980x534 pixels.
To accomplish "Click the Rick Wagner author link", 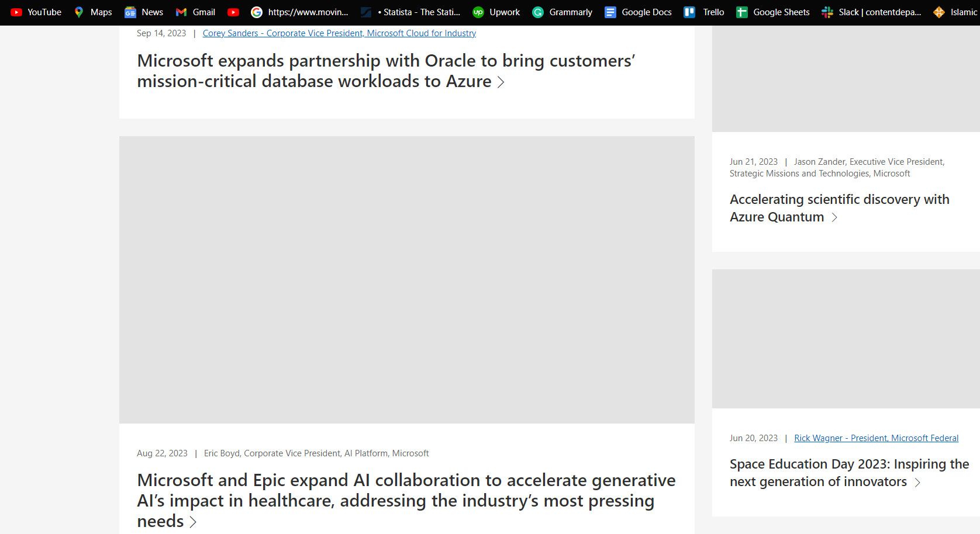I will pos(876,438).
